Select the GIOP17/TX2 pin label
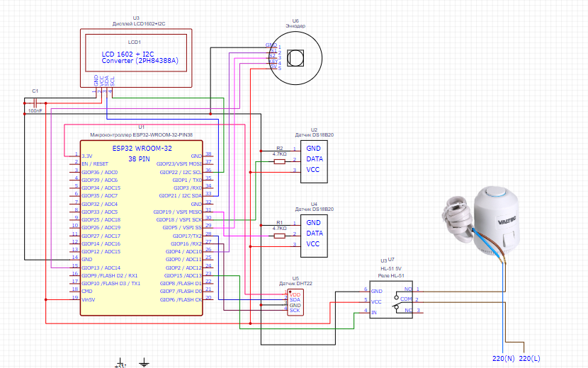The width and height of the screenshot is (588, 368). tap(187, 236)
